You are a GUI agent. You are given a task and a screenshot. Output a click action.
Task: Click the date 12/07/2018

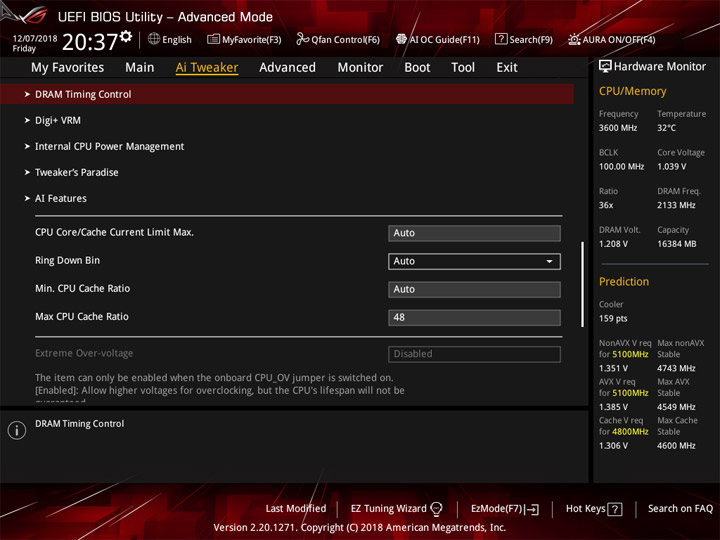click(x=35, y=39)
